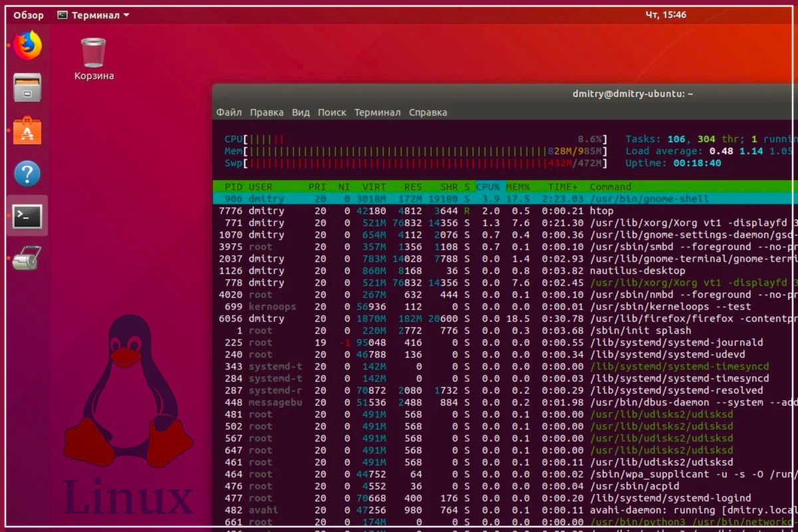Click the Tasks: 106 counter text
Screen dimensions: 798x532
[x=655, y=139]
